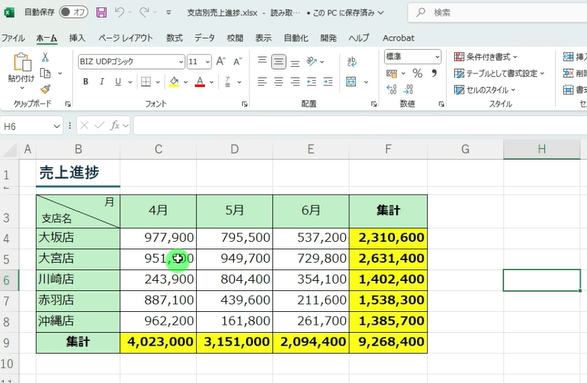
Task: Center text horizontally
Action: pos(279,82)
